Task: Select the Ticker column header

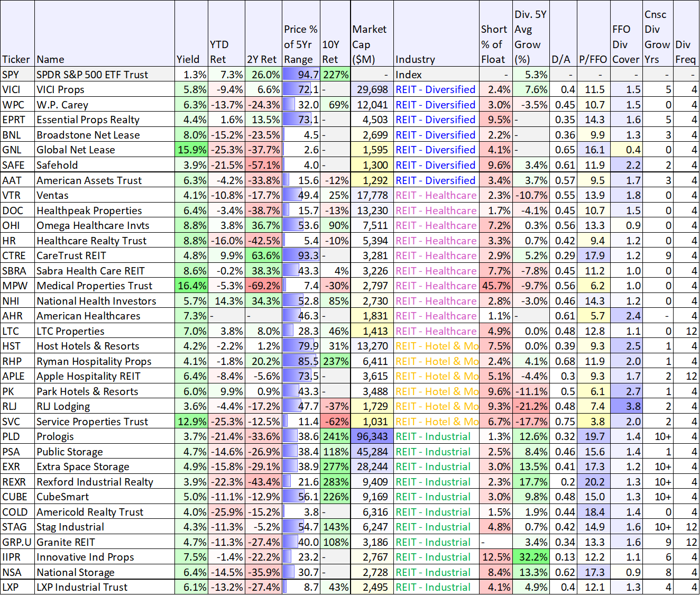Action: pyautogui.click(x=17, y=33)
